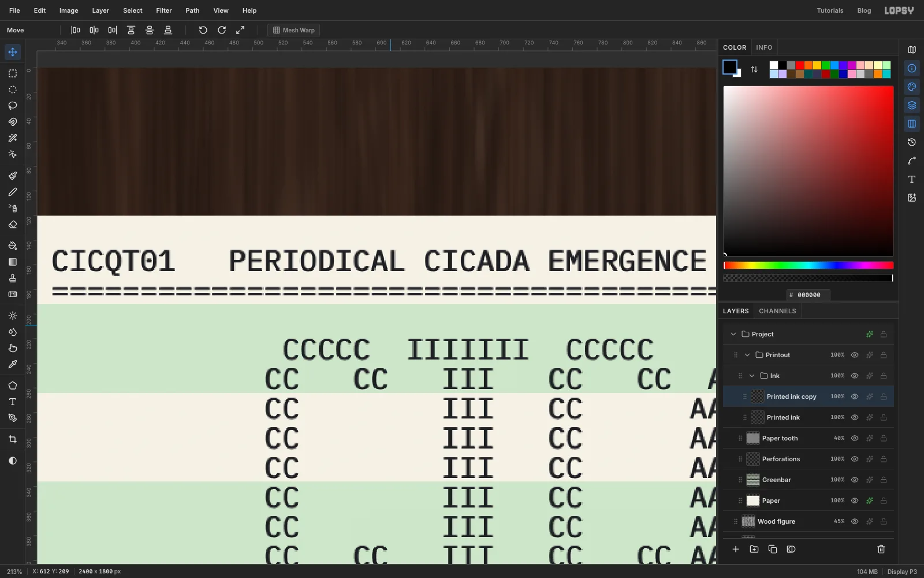Select the Smudge finger tool
Image resolution: width=924 pixels, height=578 pixels.
pyautogui.click(x=13, y=348)
